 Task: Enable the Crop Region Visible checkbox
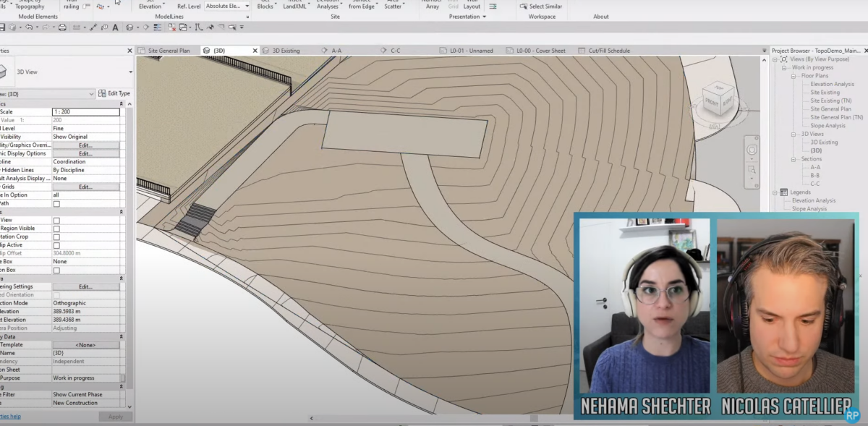(56, 229)
